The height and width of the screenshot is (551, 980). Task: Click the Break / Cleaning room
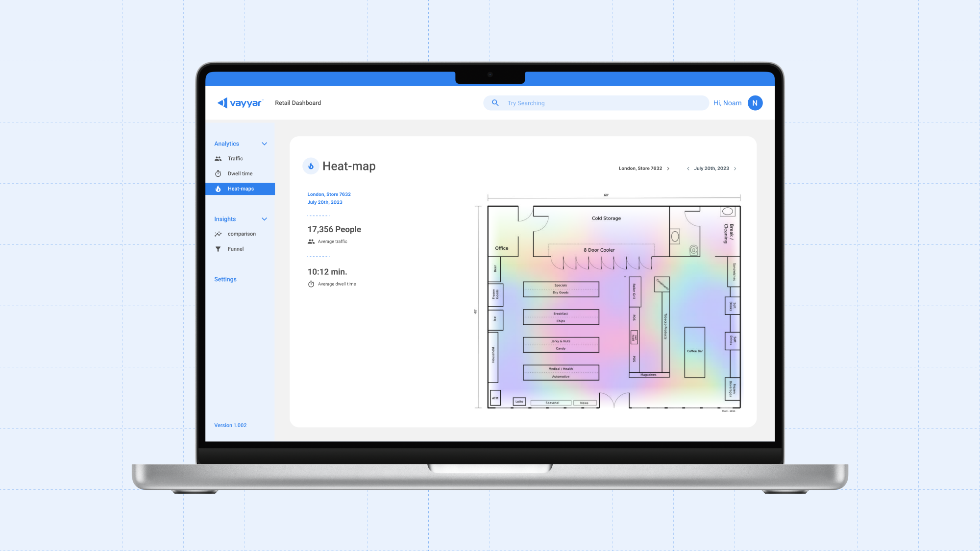(729, 234)
